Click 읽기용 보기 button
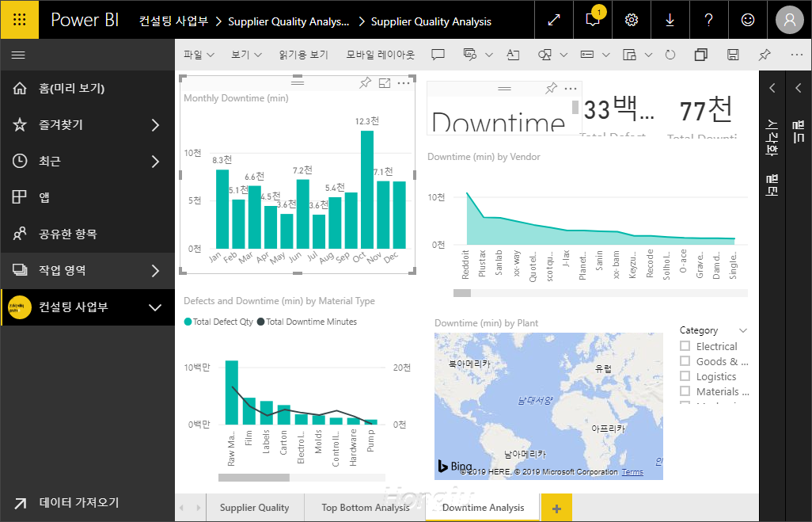This screenshot has width=812, height=522. coord(303,55)
